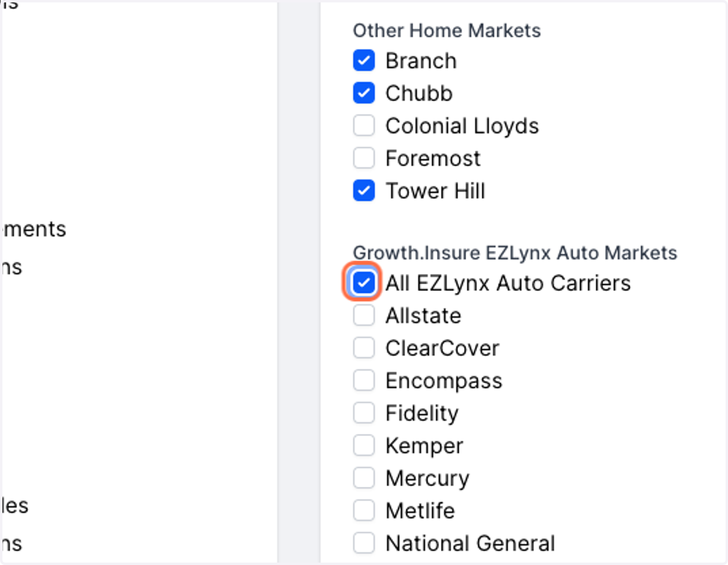
Task: Uncheck the Chubb checkbox
Action: (364, 93)
